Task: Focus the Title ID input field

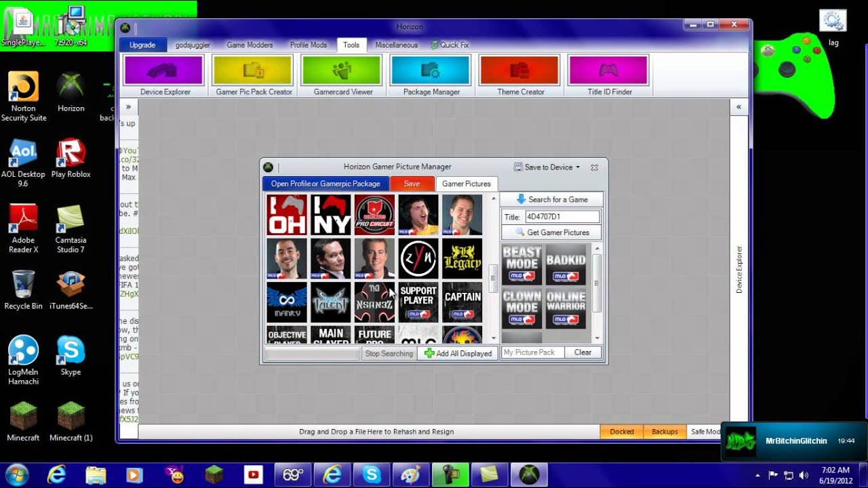Action: point(562,217)
